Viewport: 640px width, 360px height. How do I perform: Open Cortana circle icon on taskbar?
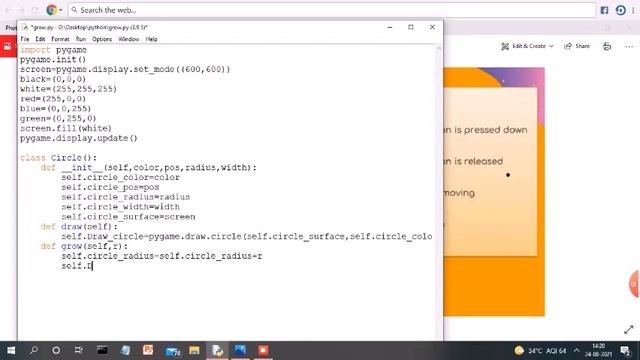pyautogui.click(x=56, y=350)
